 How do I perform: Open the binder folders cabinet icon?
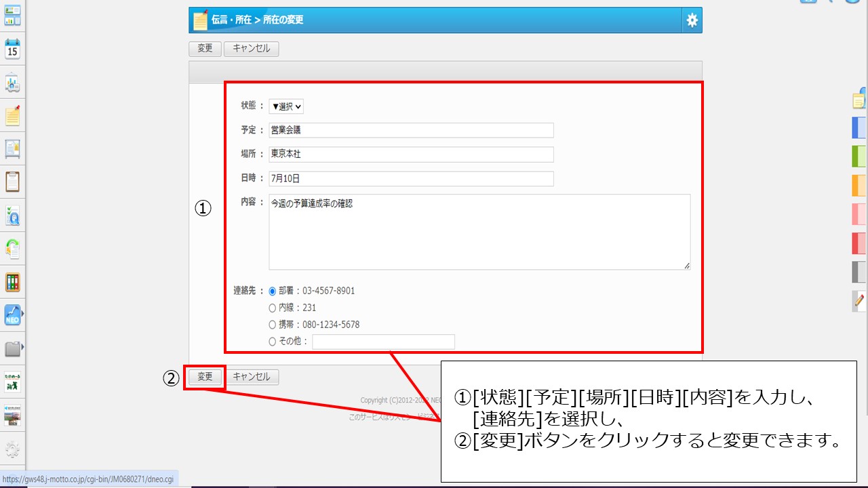(x=12, y=282)
